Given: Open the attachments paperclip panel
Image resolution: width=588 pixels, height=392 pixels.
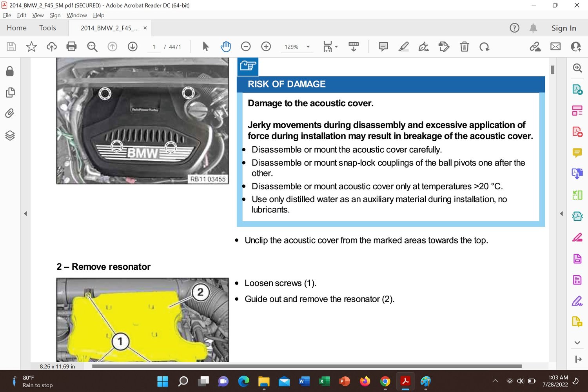Looking at the screenshot, I should [10, 114].
